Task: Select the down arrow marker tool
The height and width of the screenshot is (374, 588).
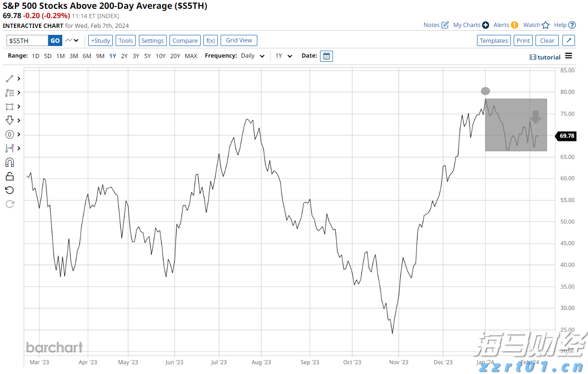Action: coord(10,120)
